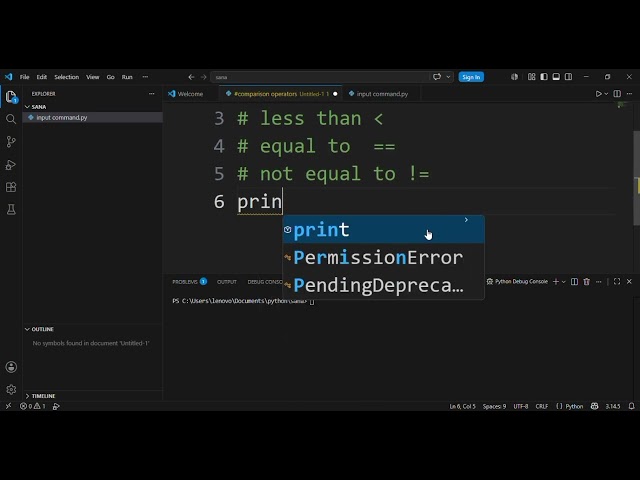This screenshot has height=480, width=640.
Task: Select input command.py in Explorer tree
Action: pos(93,118)
